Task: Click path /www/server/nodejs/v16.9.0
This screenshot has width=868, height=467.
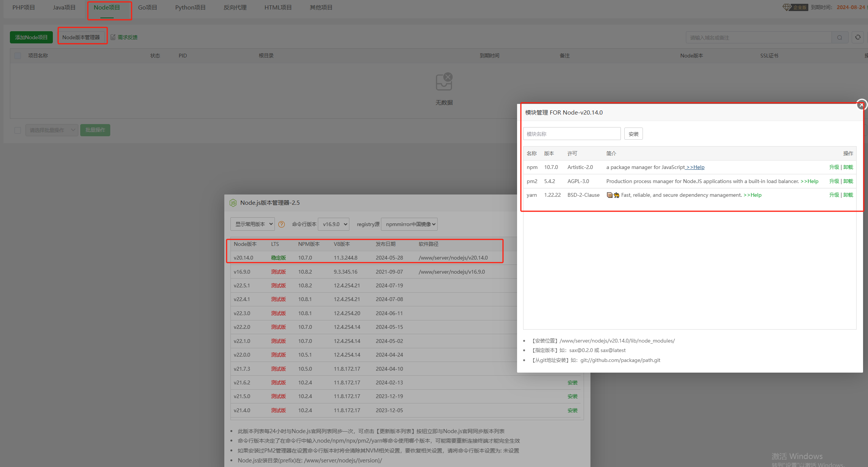Action: point(452,272)
